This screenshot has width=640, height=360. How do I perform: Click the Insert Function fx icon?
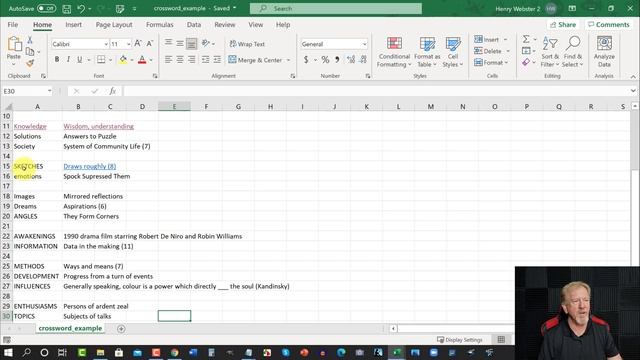tap(113, 91)
